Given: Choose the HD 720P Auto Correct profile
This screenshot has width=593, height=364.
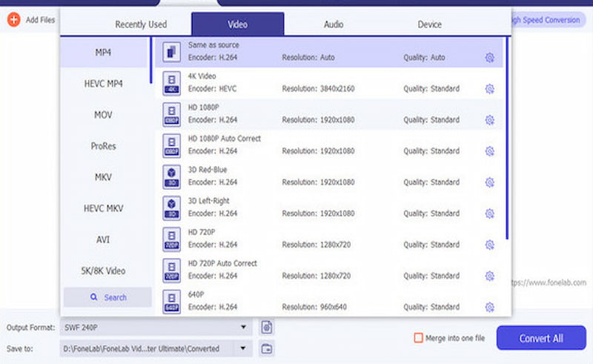Looking at the screenshot, I should (329, 270).
